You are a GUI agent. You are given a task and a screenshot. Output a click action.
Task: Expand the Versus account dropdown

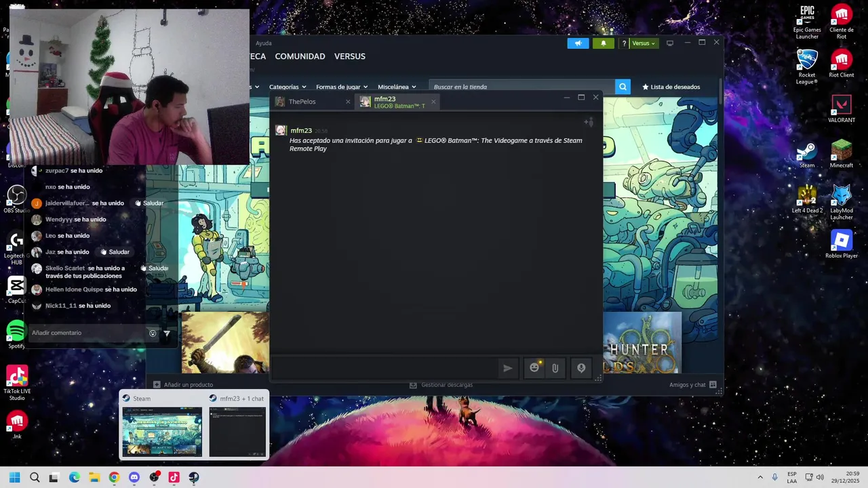pos(644,43)
